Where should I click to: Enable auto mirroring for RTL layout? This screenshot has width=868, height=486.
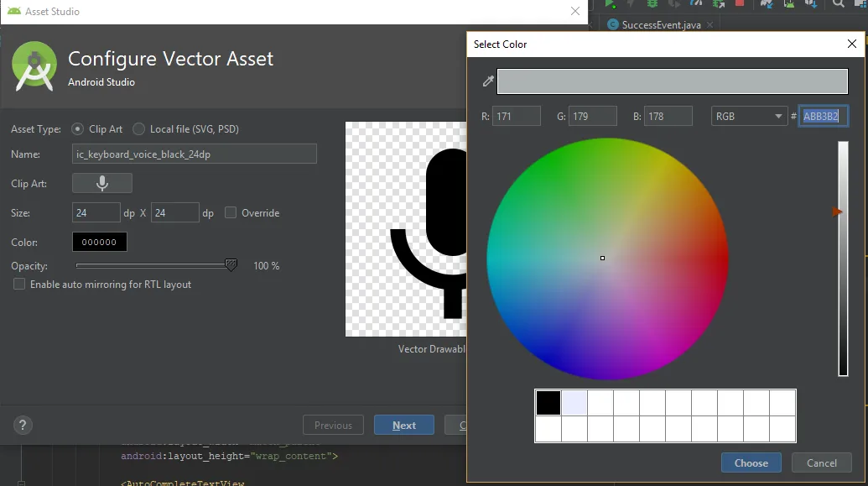18,285
